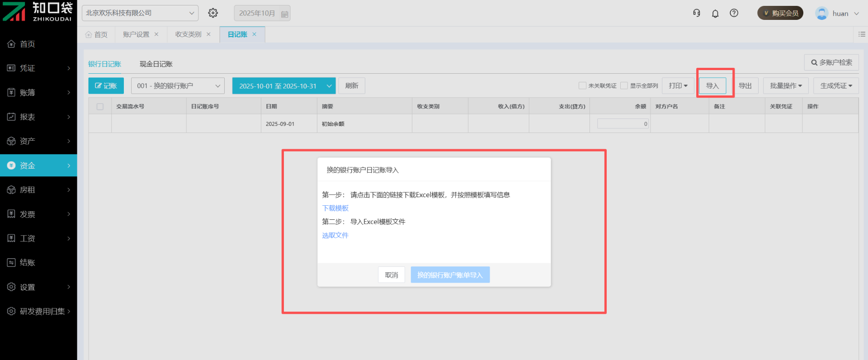Open the tab list icon at far right
868x360 pixels.
(x=862, y=34)
